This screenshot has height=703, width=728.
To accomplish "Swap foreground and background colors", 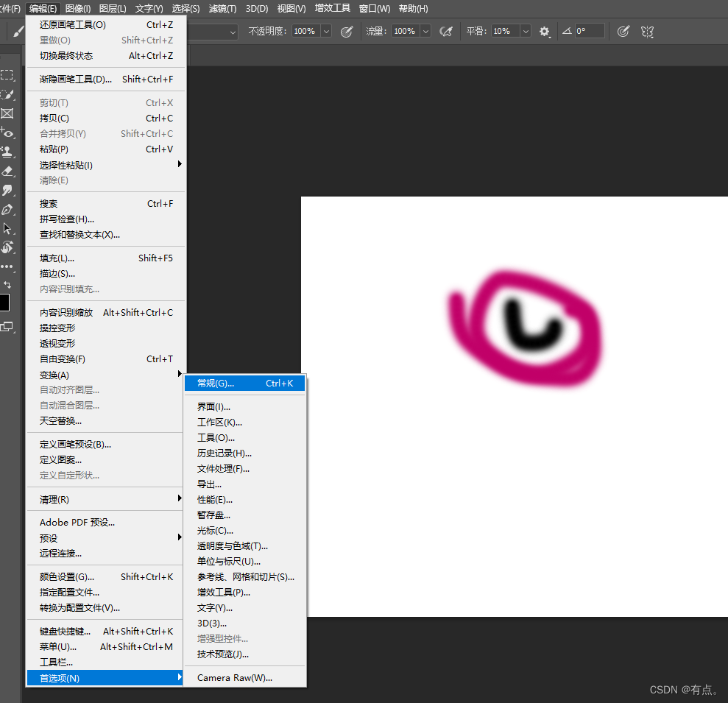I will (7, 284).
